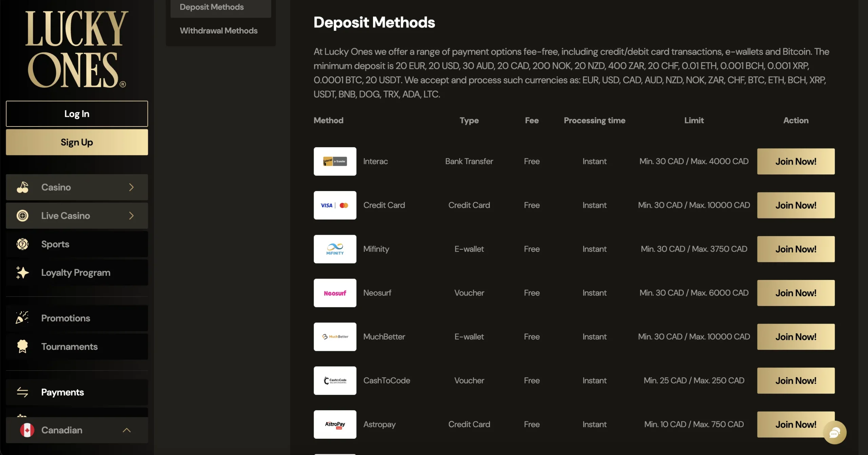
Task: Select the Deposit Methods tab
Action: pos(212,7)
